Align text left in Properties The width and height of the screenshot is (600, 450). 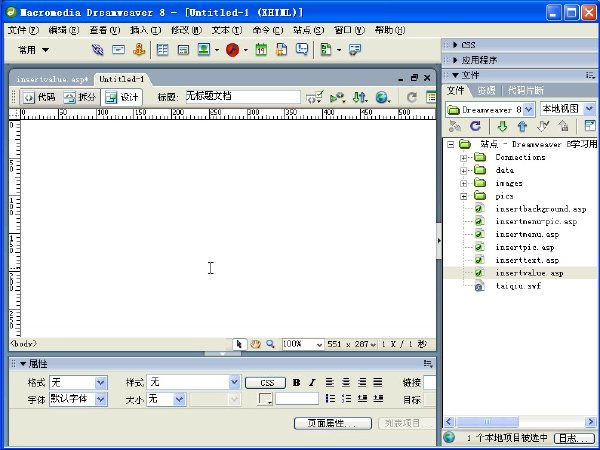pyautogui.click(x=329, y=382)
